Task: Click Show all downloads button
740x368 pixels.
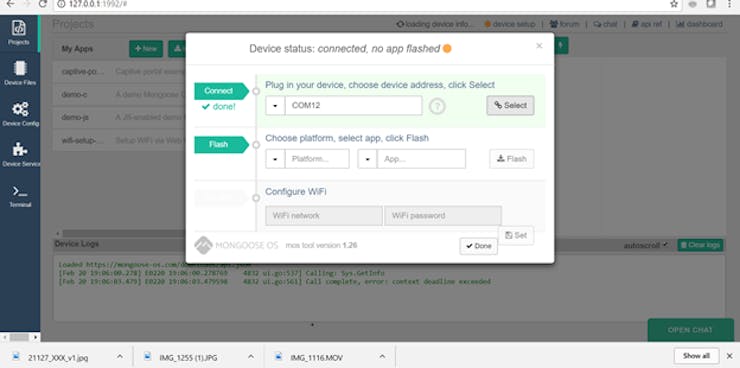Action: 696,356
